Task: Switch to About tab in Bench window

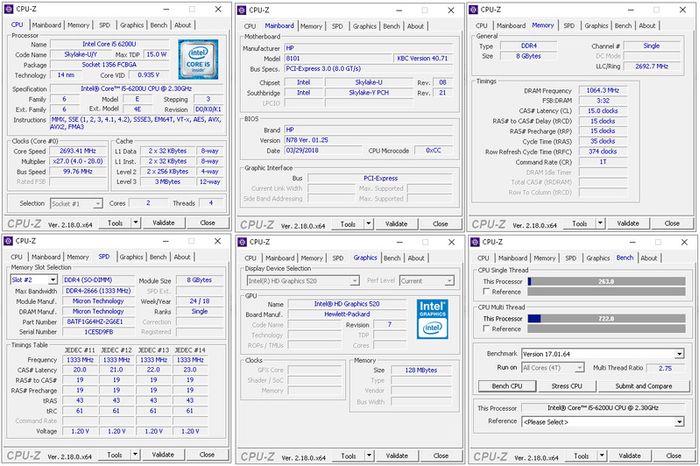Action: click(649, 258)
